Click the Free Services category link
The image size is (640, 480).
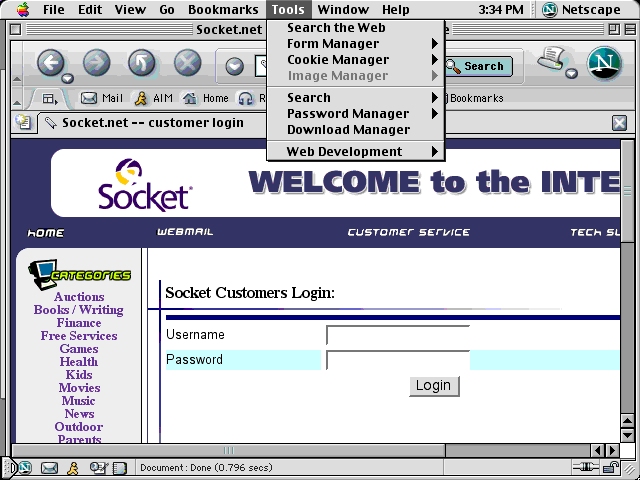point(79,336)
